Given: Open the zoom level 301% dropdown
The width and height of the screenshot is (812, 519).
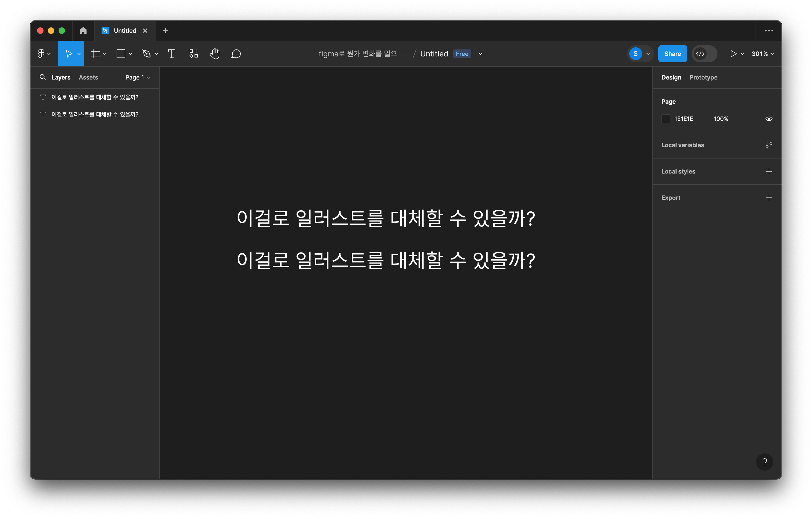Looking at the screenshot, I should click(x=763, y=54).
